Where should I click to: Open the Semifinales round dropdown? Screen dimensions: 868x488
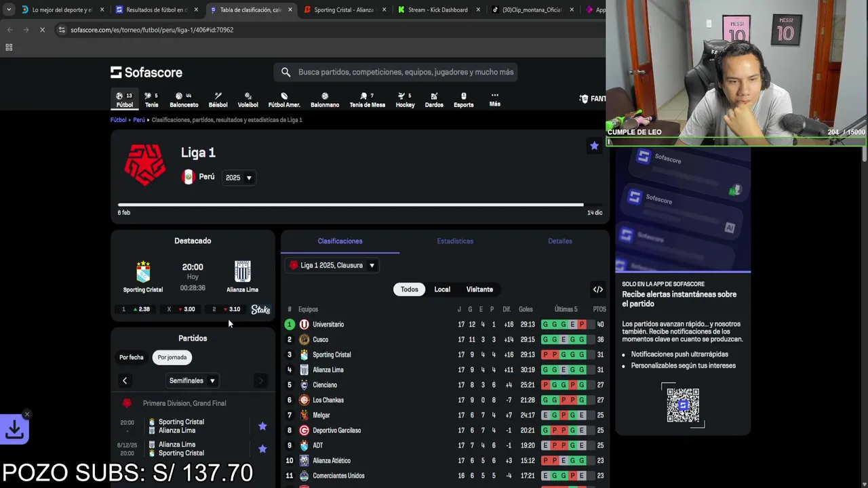click(193, 381)
